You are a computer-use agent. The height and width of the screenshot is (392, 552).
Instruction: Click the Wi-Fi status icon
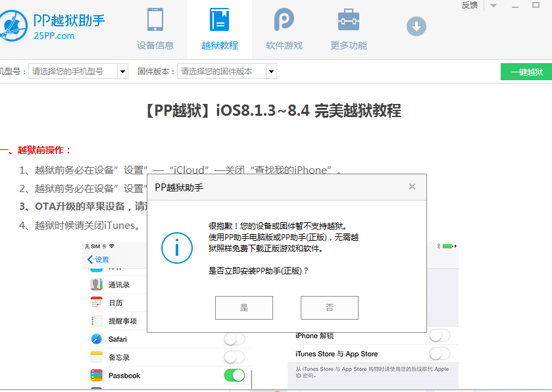pos(112,246)
